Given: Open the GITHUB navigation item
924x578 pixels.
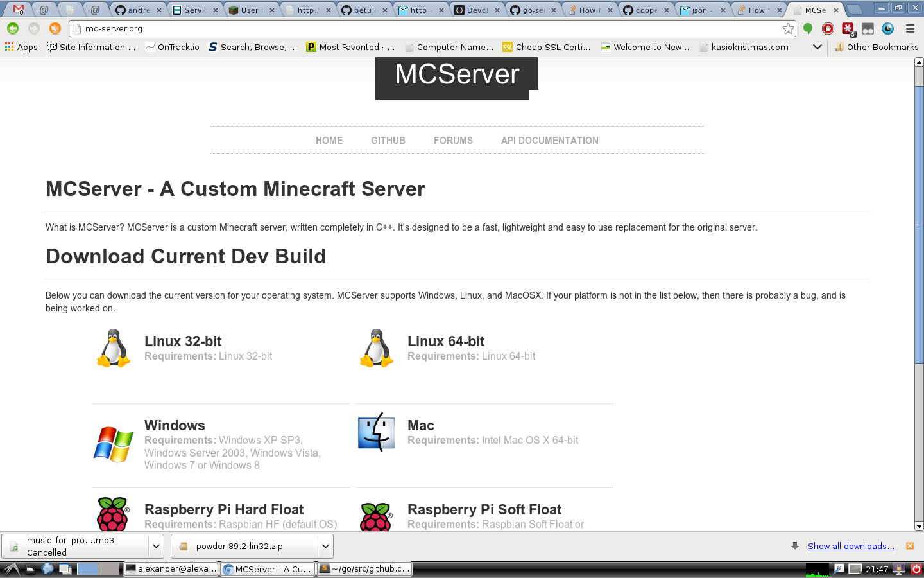Looking at the screenshot, I should click(388, 141).
